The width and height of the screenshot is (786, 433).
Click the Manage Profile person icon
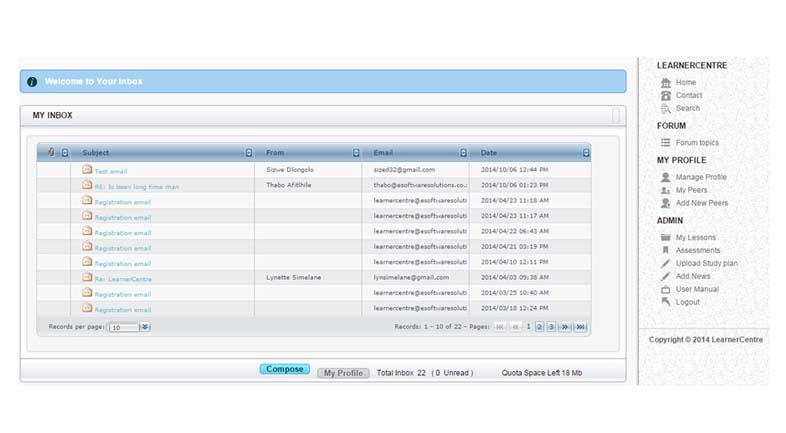(666, 177)
